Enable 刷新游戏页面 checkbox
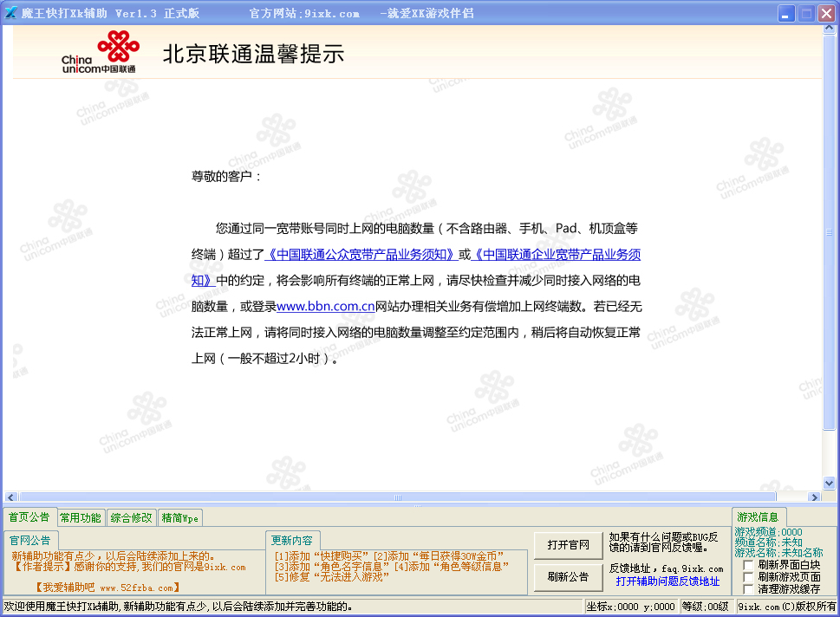Image resolution: width=840 pixels, height=617 pixels. 748,577
